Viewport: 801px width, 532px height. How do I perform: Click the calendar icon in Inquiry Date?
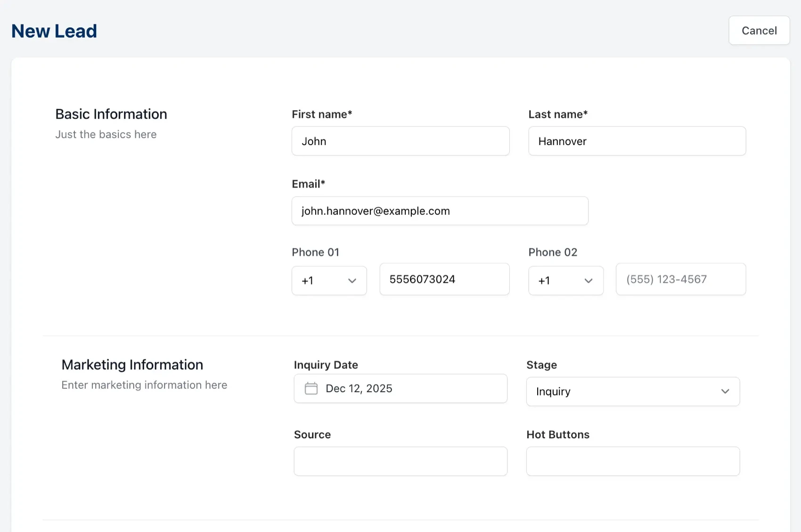(x=311, y=388)
